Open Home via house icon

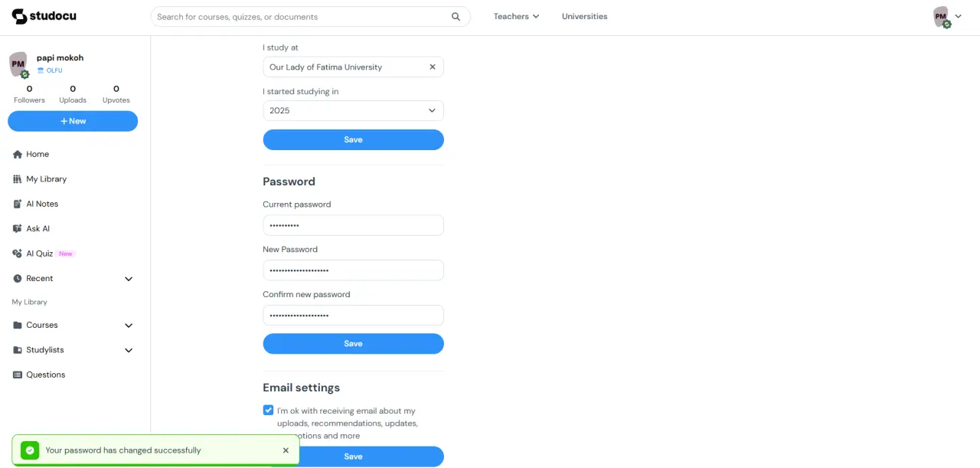(x=18, y=154)
